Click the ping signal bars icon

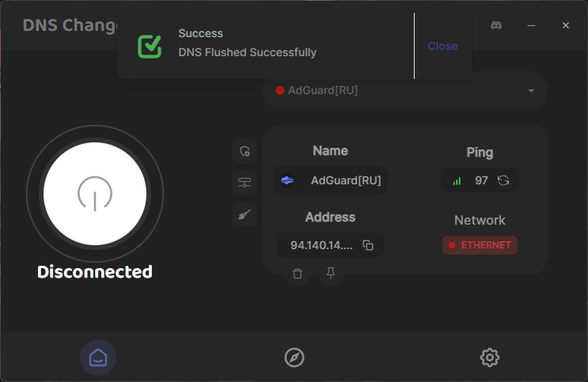coord(457,181)
